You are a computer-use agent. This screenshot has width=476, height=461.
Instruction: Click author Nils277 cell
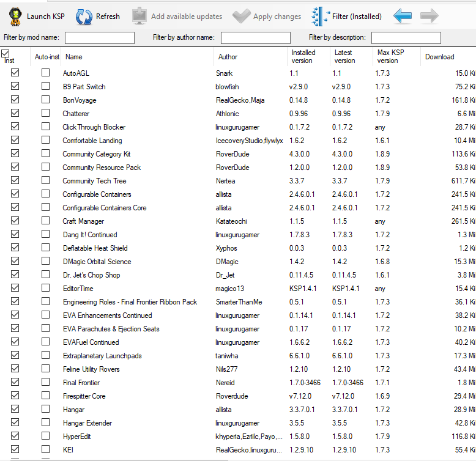226,369
